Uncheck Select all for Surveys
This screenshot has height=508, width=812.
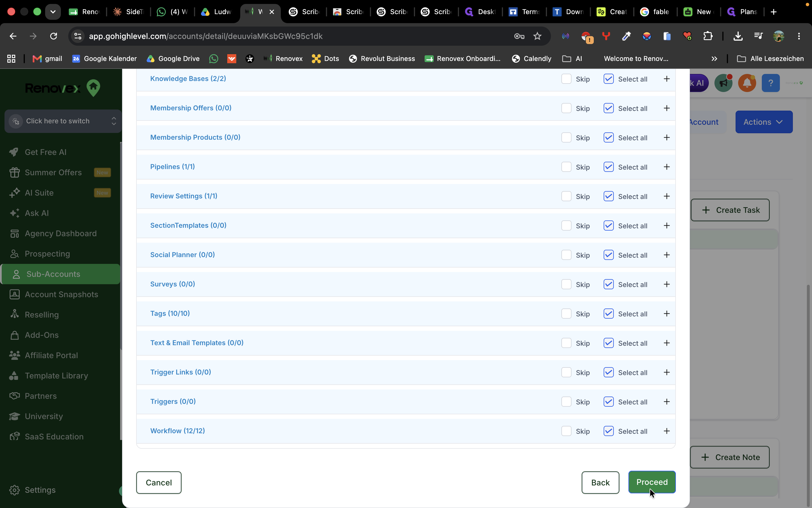coord(608,284)
